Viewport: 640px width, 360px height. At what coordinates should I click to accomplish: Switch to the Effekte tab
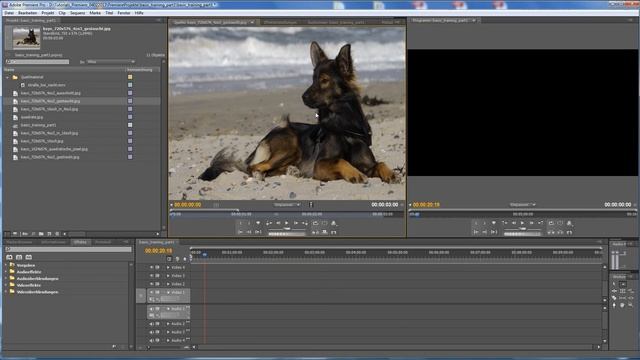pyautogui.click(x=80, y=242)
